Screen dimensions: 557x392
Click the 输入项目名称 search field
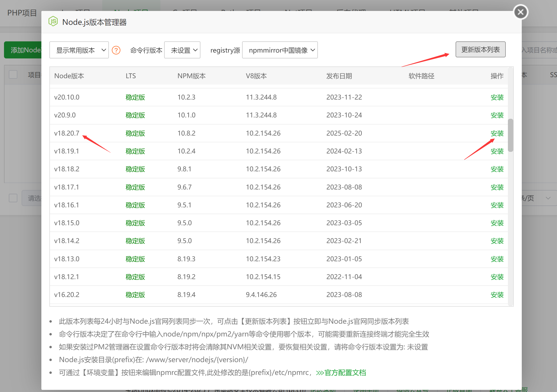point(539,50)
